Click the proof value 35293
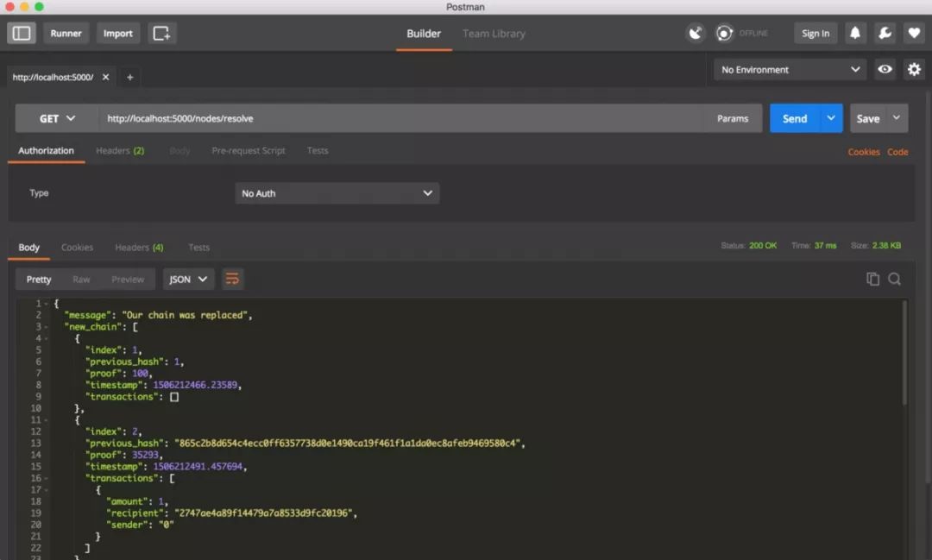Screen dimensions: 932x560 click(145, 455)
